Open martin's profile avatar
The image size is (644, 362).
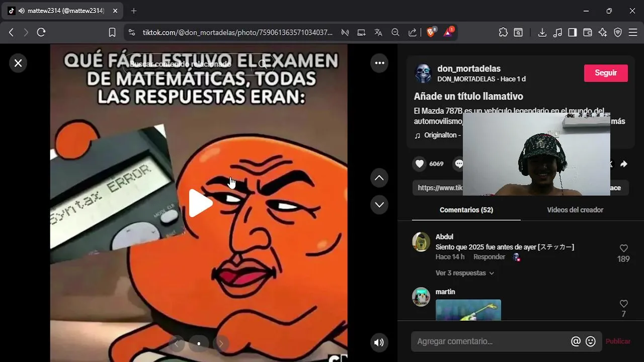[421, 297]
